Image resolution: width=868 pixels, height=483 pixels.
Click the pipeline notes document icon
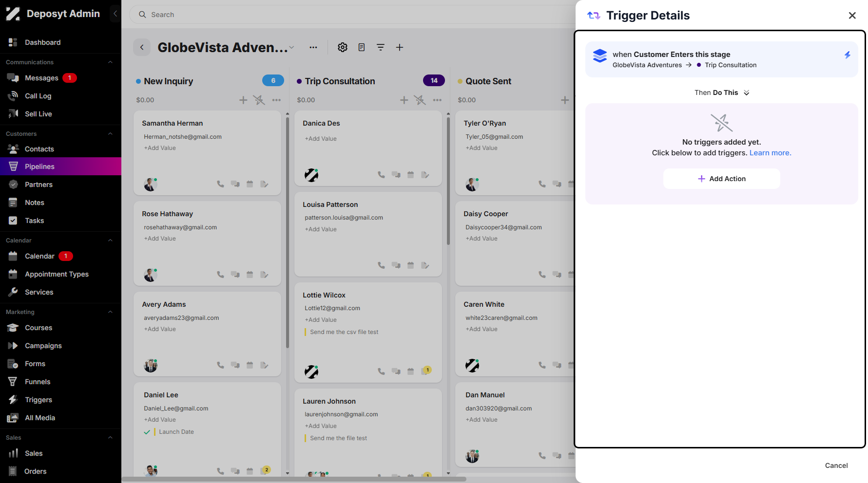point(362,47)
